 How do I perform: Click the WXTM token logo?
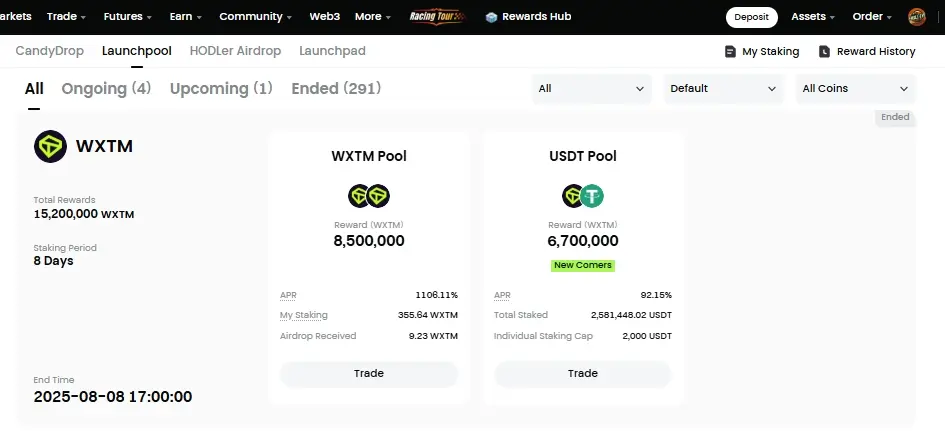(51, 146)
